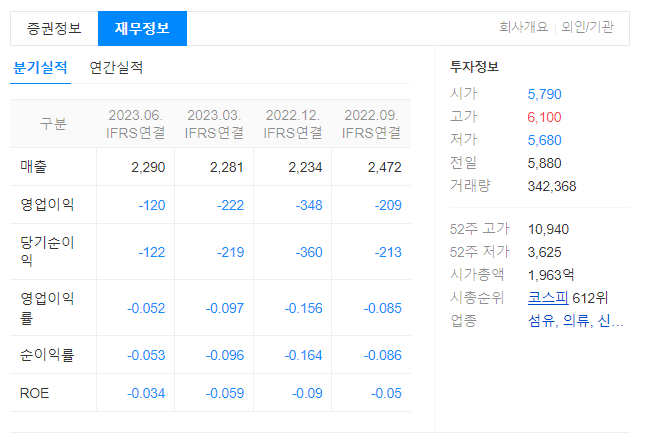The image size is (645, 436).
Task: Click the 시가총액 label
Action: 477,275
